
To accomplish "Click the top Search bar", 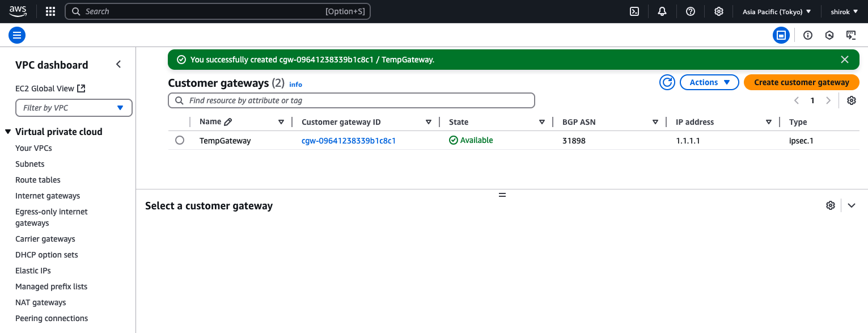I will click(218, 11).
